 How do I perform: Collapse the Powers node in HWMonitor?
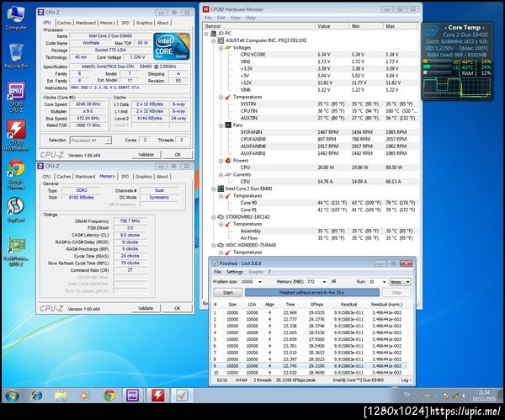(x=221, y=161)
